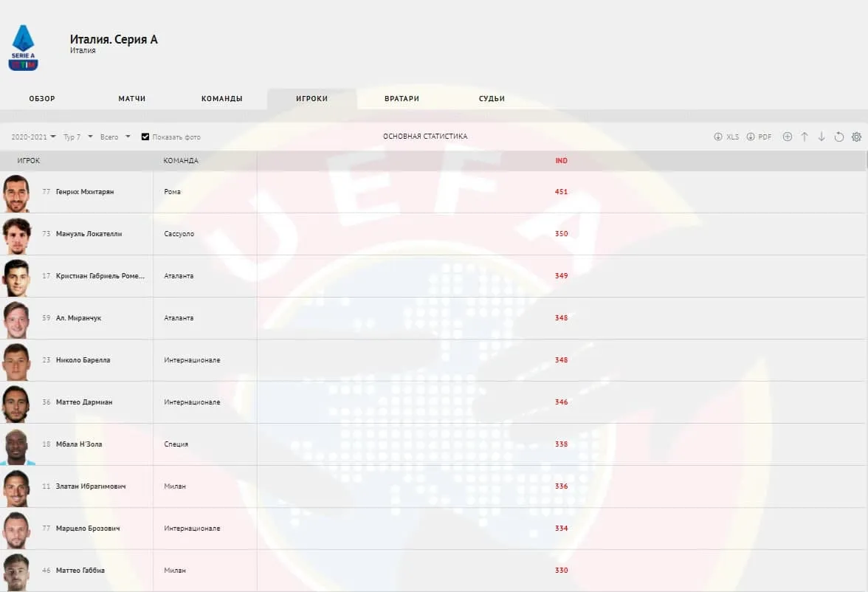Click Аталанта in Миранчук's row
This screenshot has height=592, width=868.
[x=179, y=318]
